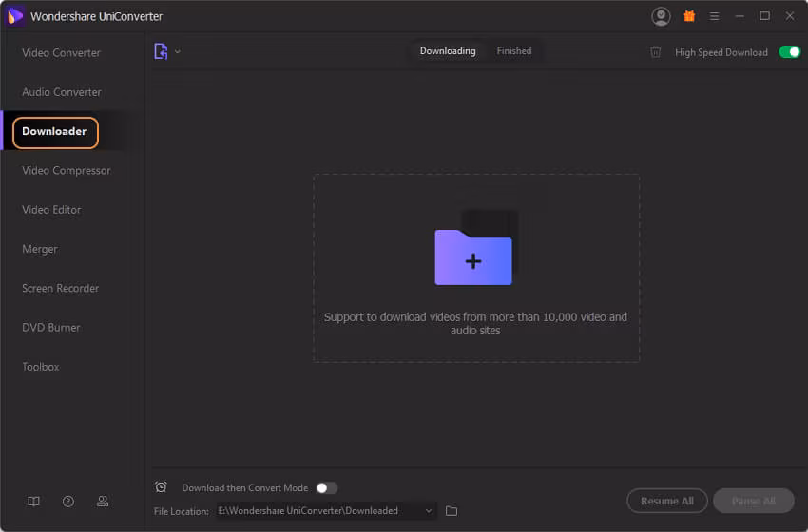The image size is (808, 532).
Task: Click the 'Support to download videos' text
Action: 475,323
